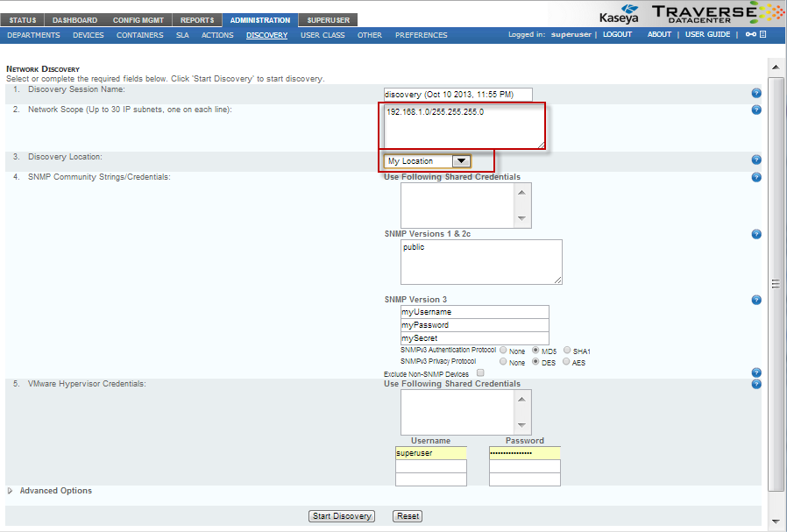This screenshot has height=532, width=787.
Task: Open help for VMware Hypervisor Credentials
Action: 756,384
